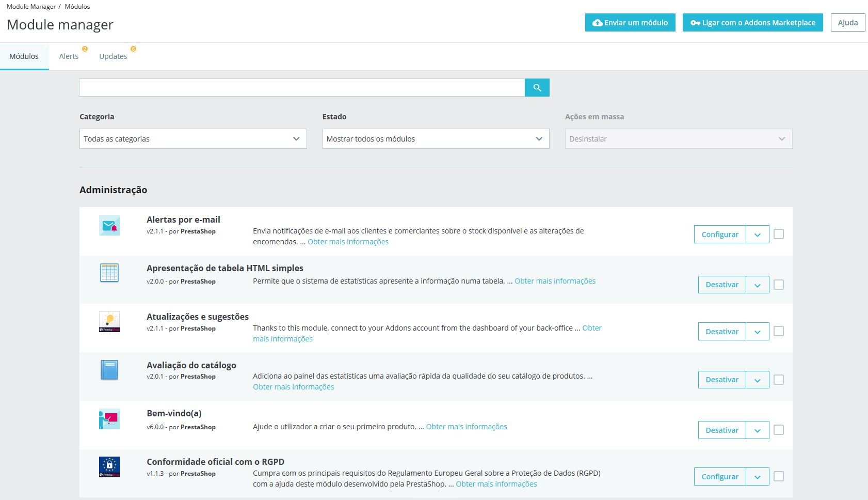Screen dimensions: 868x500
Task: Mark the Bem-vindo(a) module checkbox
Action: pos(779,430)
